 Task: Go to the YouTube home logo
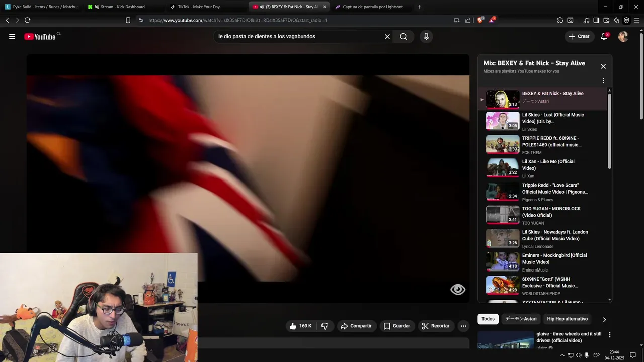[x=40, y=37]
